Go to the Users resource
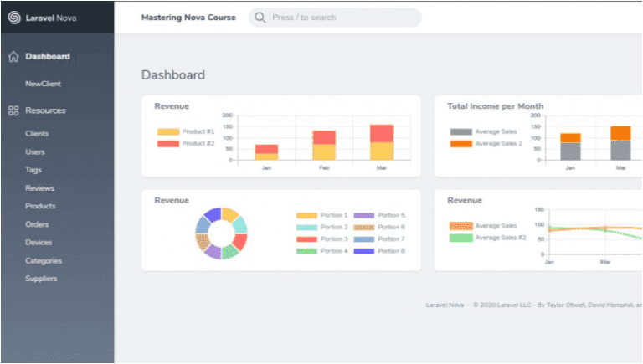643x364 pixels. click(35, 152)
